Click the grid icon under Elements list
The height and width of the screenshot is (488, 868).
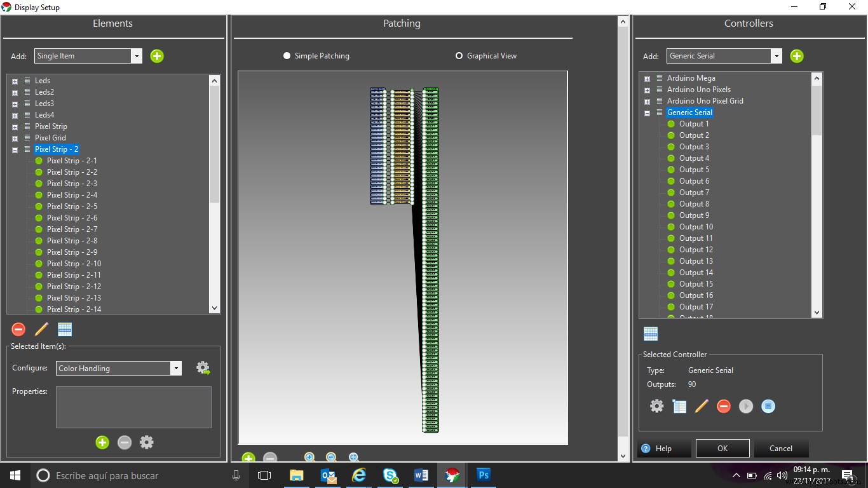(x=65, y=329)
